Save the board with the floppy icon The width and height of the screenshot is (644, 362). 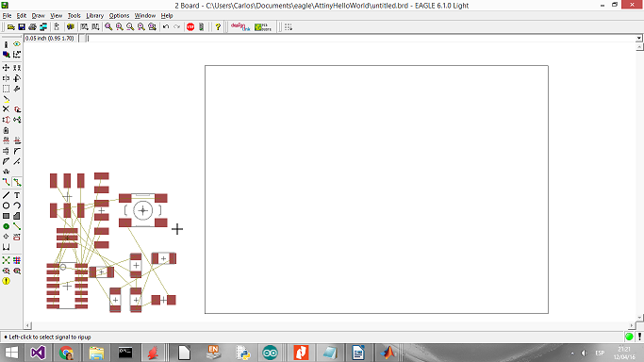(x=22, y=27)
